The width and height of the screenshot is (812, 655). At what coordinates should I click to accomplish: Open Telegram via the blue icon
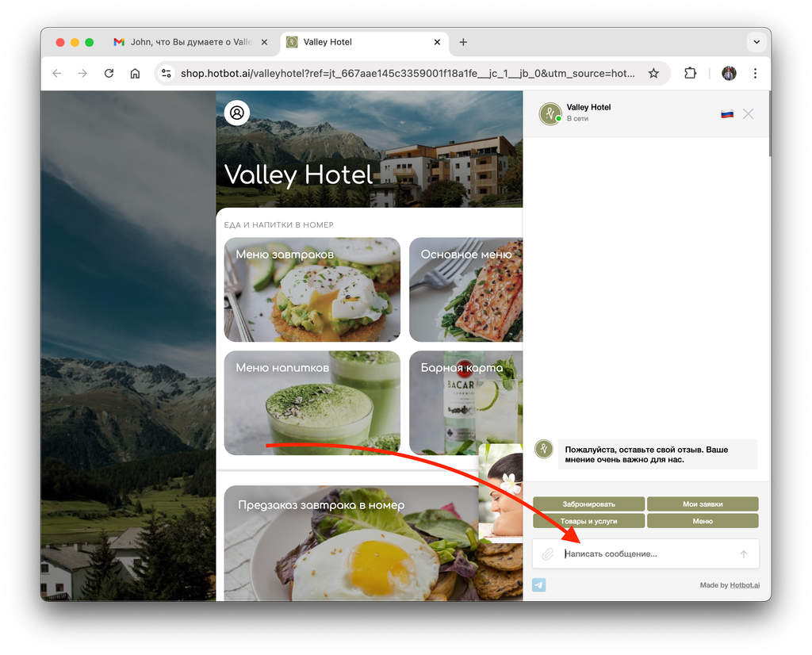539,585
